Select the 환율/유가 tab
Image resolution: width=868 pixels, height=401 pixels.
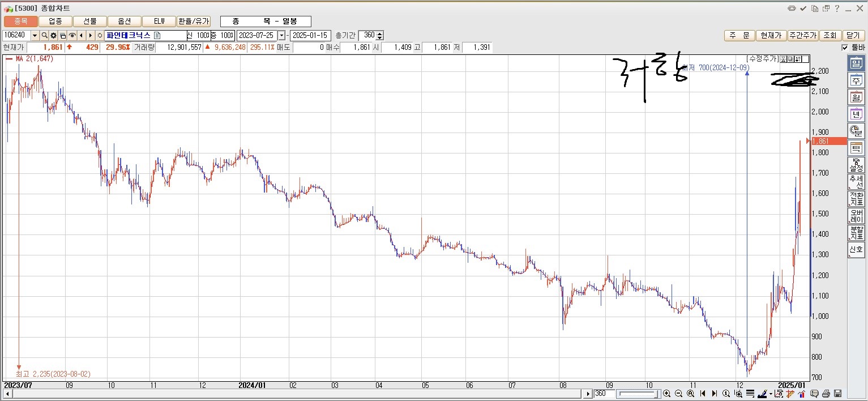tap(194, 21)
